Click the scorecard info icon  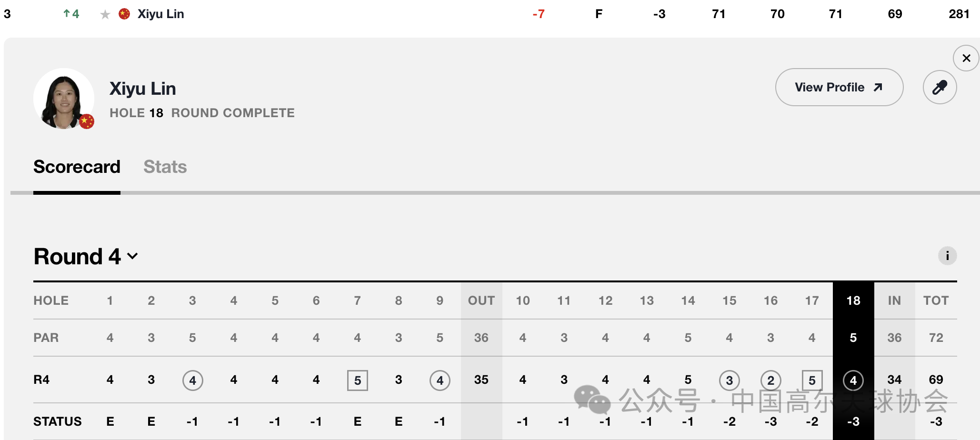[947, 256]
